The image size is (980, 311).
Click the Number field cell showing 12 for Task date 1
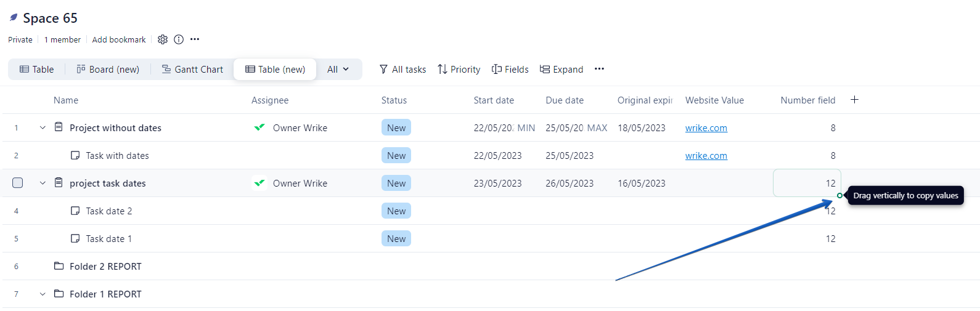pyautogui.click(x=807, y=239)
